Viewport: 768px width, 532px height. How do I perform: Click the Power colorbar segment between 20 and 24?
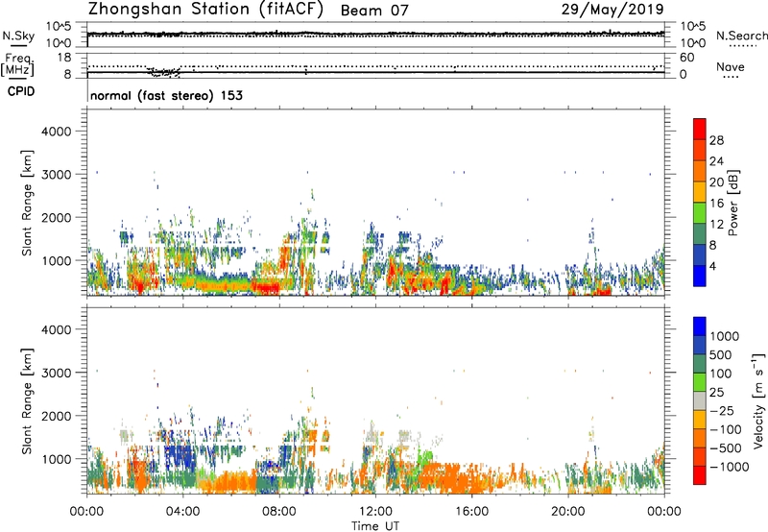pyautogui.click(x=700, y=171)
